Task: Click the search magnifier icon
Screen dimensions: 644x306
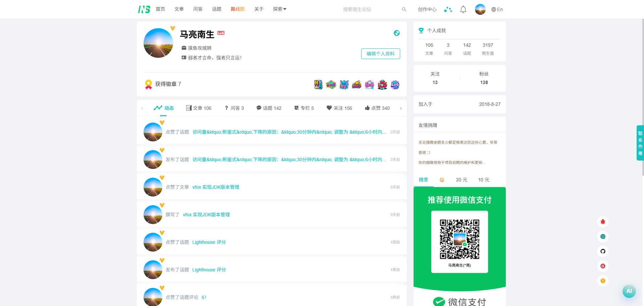Action: (x=404, y=9)
